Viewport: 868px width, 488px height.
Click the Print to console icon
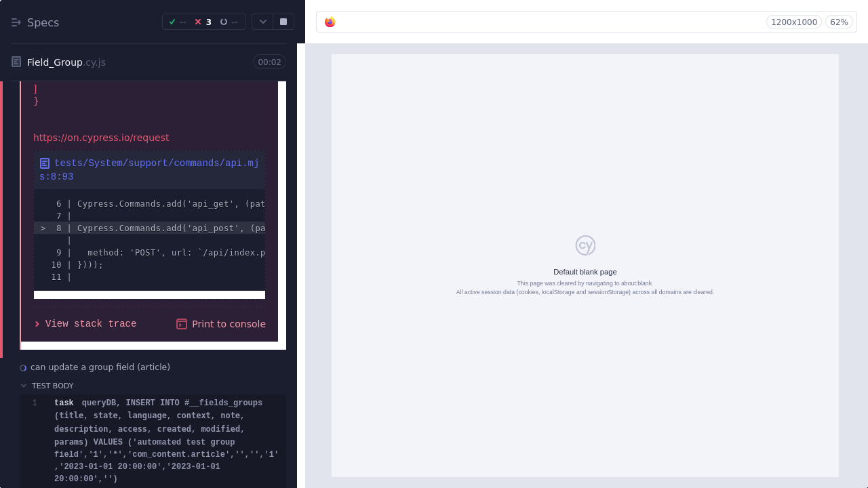[182, 324]
